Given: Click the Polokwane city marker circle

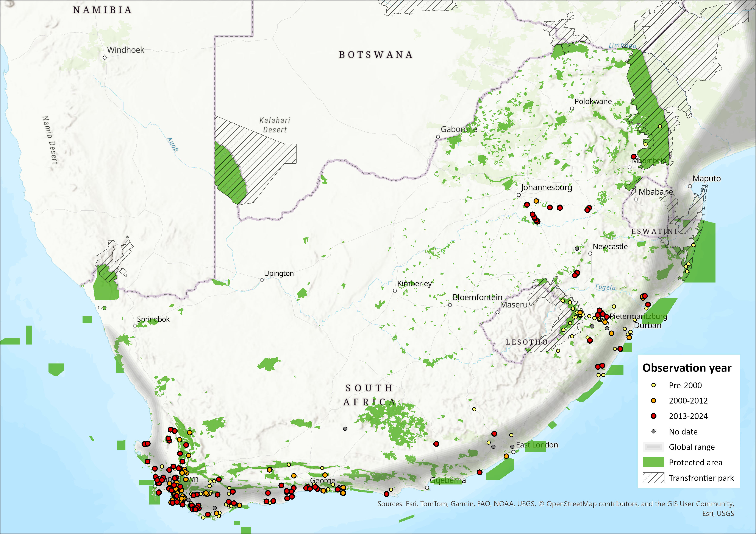Looking at the screenshot, I should coord(572,109).
